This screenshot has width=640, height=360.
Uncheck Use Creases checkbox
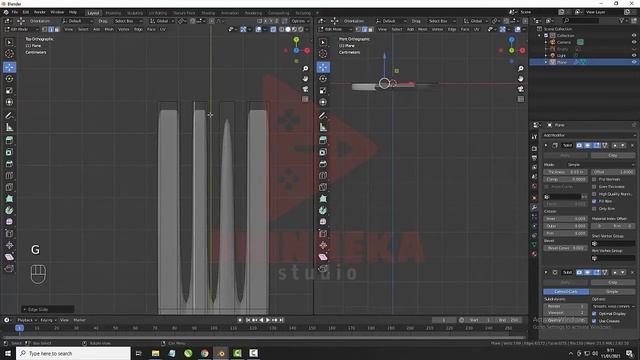(594, 321)
